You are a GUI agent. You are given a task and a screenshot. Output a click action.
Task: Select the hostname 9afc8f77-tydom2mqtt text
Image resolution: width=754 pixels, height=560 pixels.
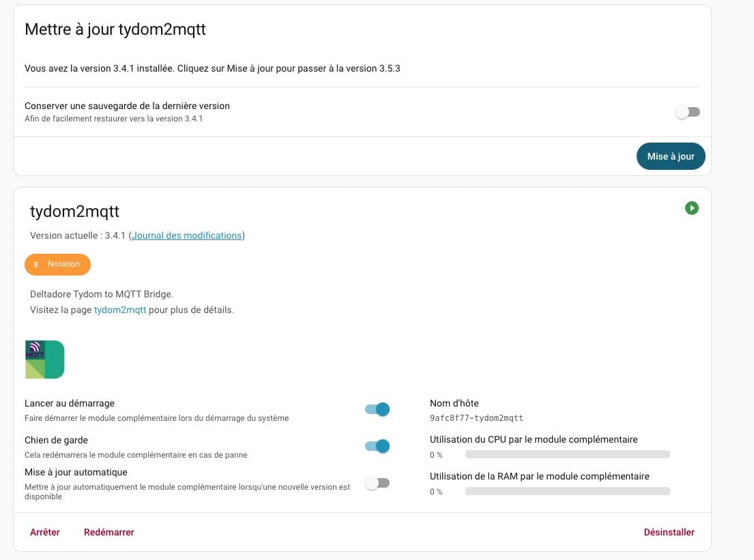coord(476,418)
